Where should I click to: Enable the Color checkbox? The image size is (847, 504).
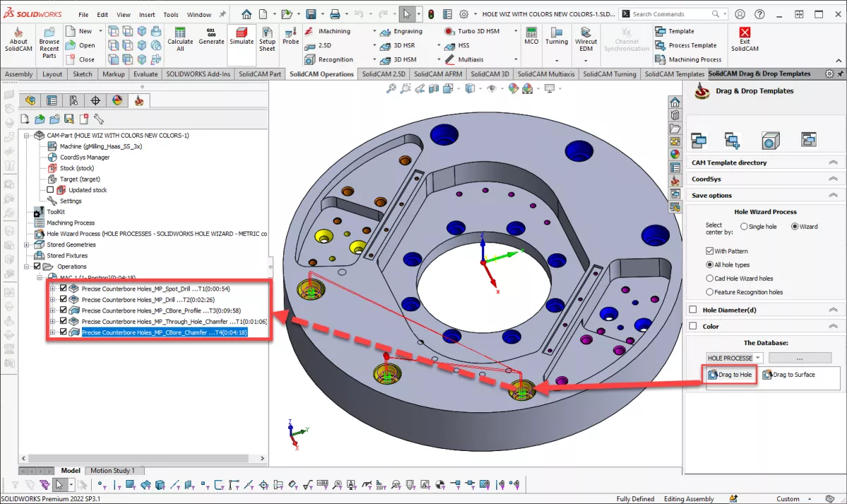[693, 326]
